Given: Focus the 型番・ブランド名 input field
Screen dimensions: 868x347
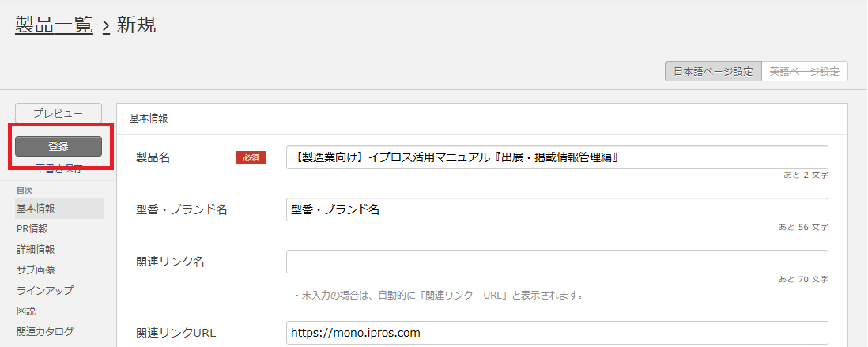Looking at the screenshot, I should pos(557,209).
